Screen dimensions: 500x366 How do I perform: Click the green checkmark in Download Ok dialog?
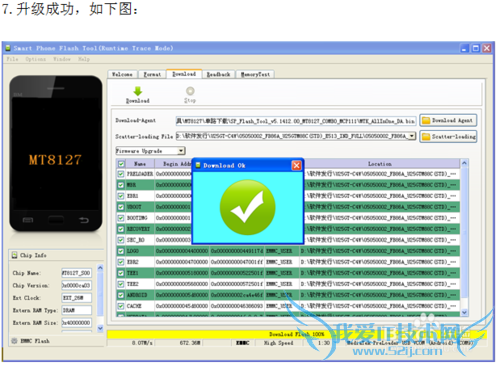248,207
